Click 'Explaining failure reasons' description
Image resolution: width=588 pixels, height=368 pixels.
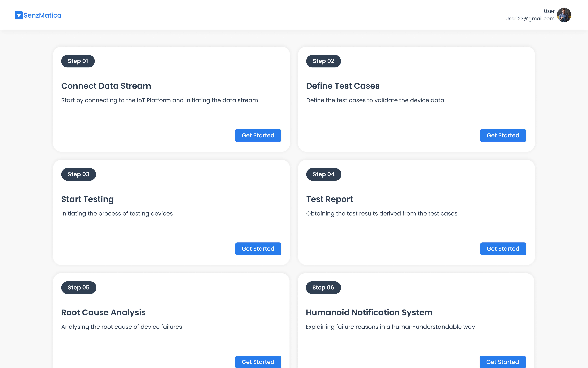(x=390, y=327)
